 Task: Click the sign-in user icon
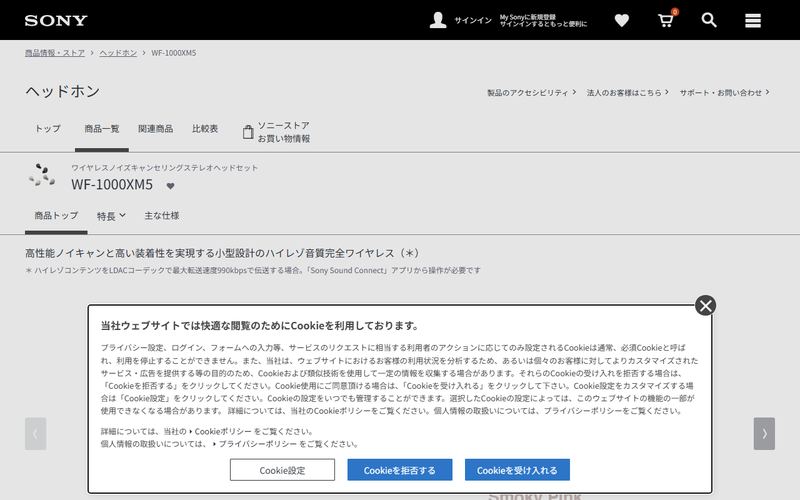(x=438, y=20)
